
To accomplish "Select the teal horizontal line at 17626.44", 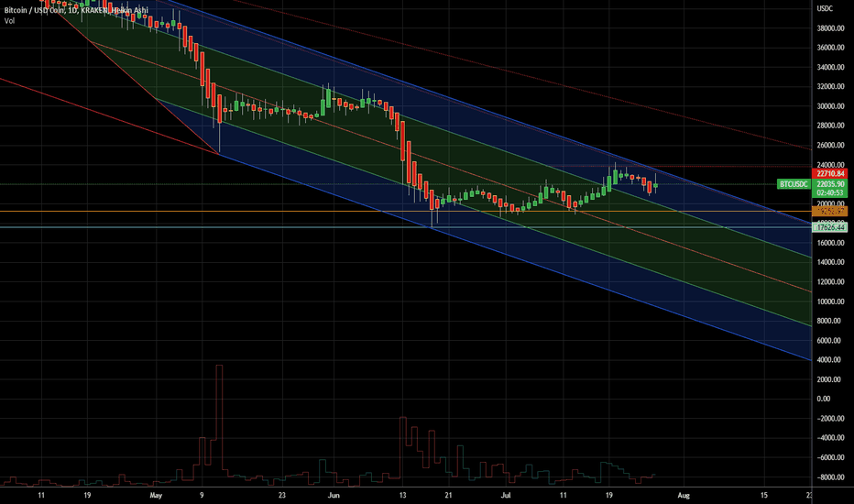I will (x=406, y=227).
